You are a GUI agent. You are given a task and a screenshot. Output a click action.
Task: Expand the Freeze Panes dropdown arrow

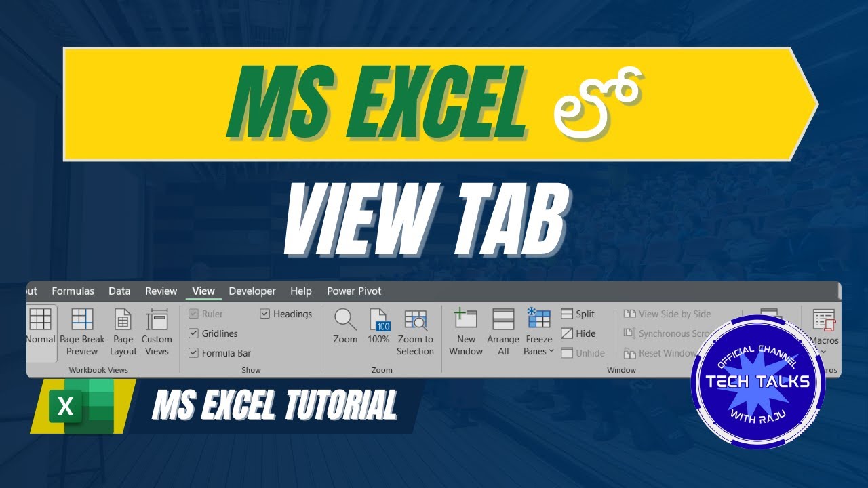551,351
